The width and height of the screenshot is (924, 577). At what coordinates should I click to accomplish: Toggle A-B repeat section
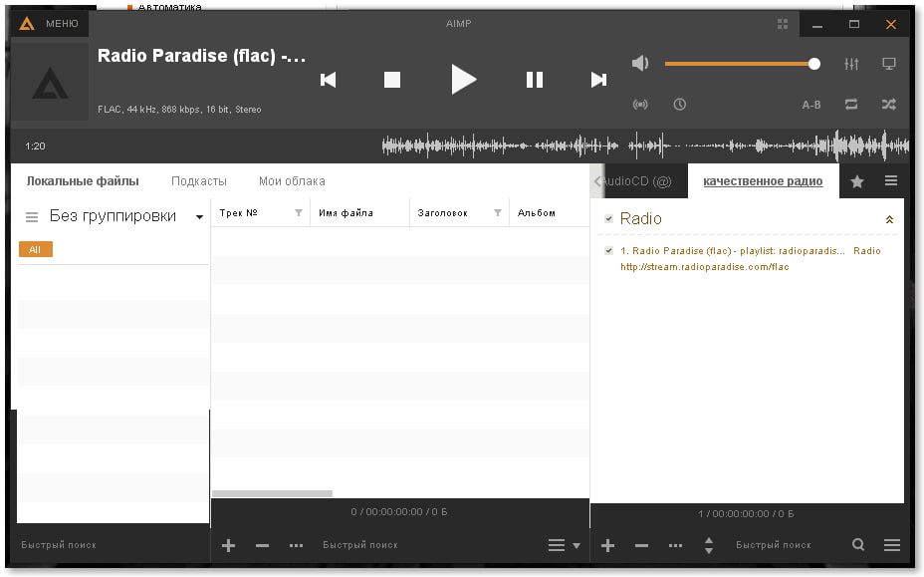811,105
